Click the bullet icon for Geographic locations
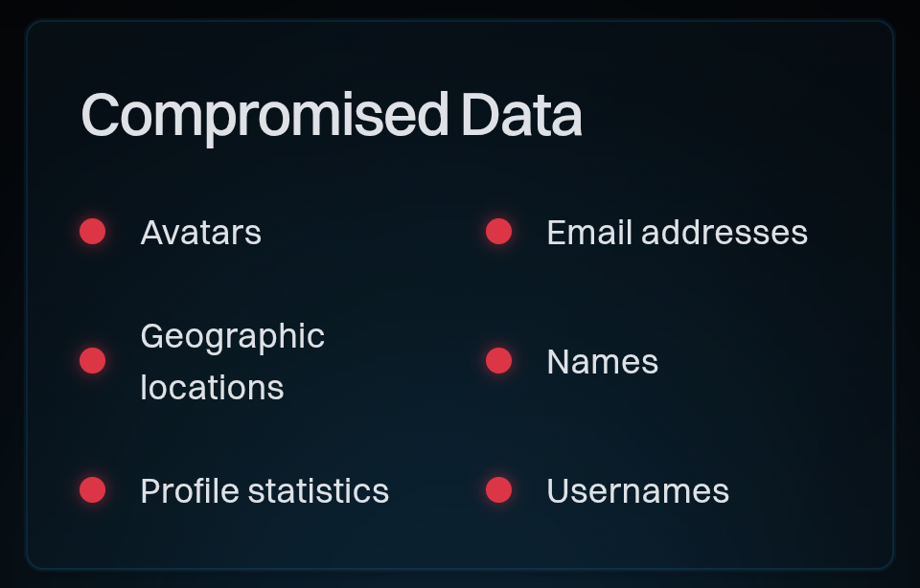Image resolution: width=920 pixels, height=588 pixels. [x=92, y=361]
